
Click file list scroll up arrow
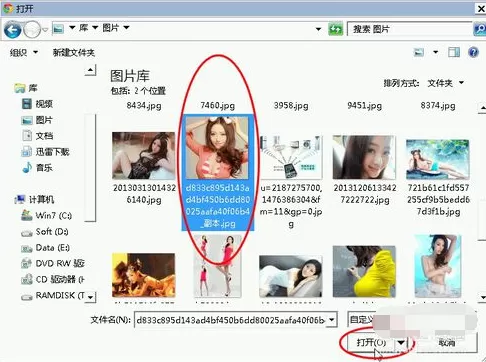[482, 108]
